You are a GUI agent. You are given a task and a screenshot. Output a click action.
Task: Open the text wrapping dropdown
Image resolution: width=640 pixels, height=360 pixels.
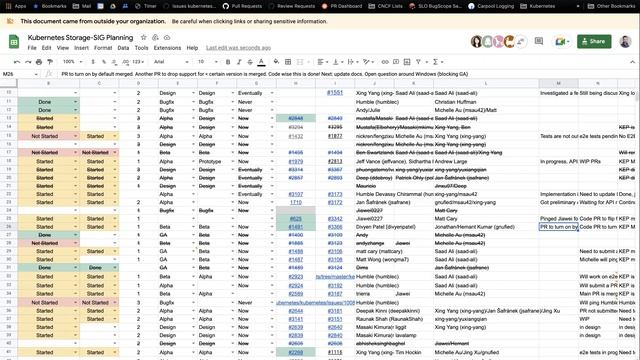pyautogui.click(x=353, y=62)
